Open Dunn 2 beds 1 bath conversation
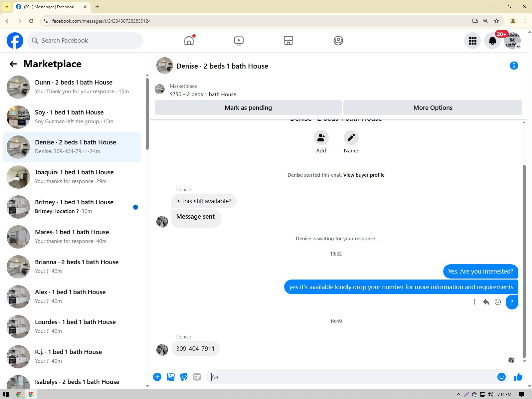 tap(72, 87)
